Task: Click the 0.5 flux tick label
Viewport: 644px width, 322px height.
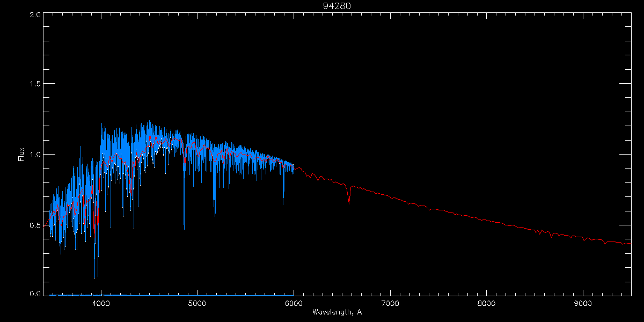Action: coord(35,225)
